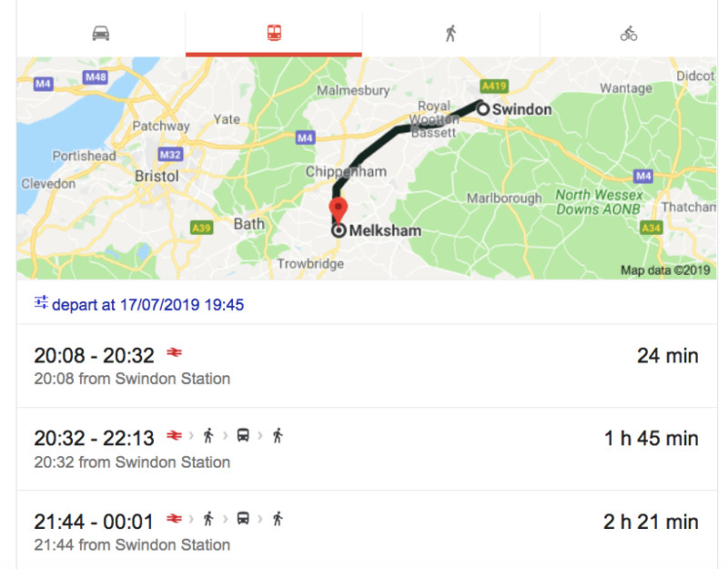Open the 20:32 - 22:13 route details

[x=95, y=439]
